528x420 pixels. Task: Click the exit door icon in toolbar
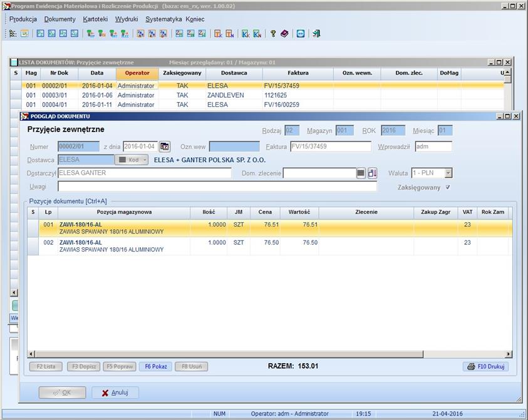coord(316,34)
